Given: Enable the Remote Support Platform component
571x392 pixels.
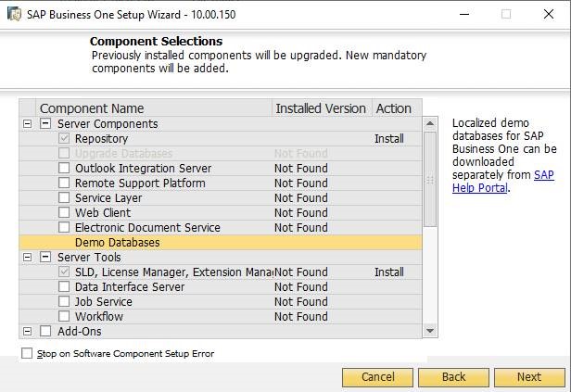Looking at the screenshot, I should (x=64, y=183).
